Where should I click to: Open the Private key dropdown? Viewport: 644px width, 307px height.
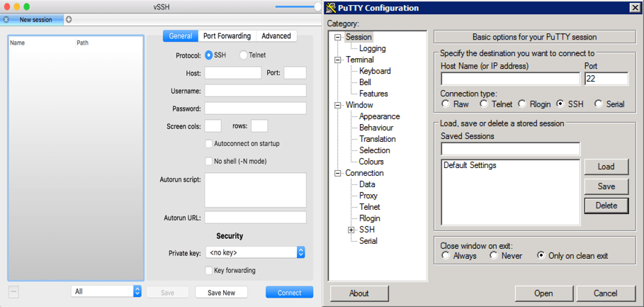point(255,252)
